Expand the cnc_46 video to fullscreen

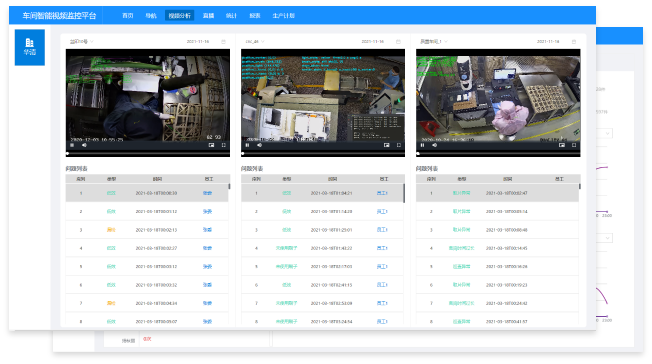click(398, 145)
